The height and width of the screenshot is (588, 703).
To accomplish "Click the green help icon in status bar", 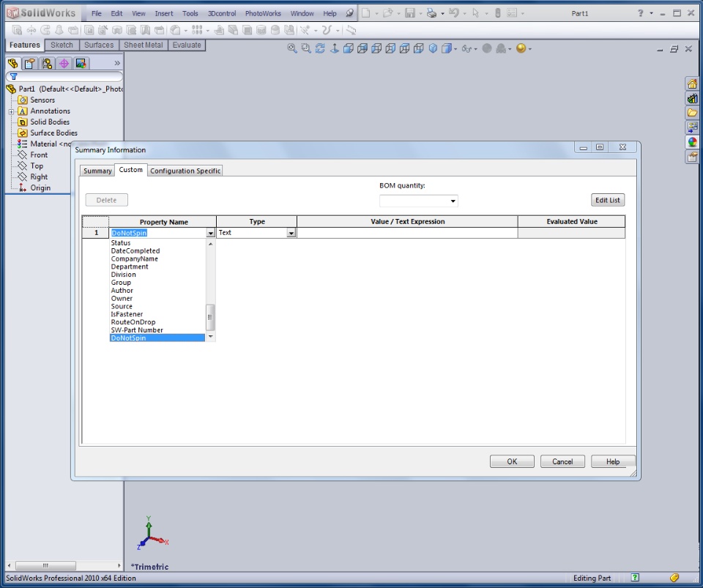I will click(x=635, y=578).
